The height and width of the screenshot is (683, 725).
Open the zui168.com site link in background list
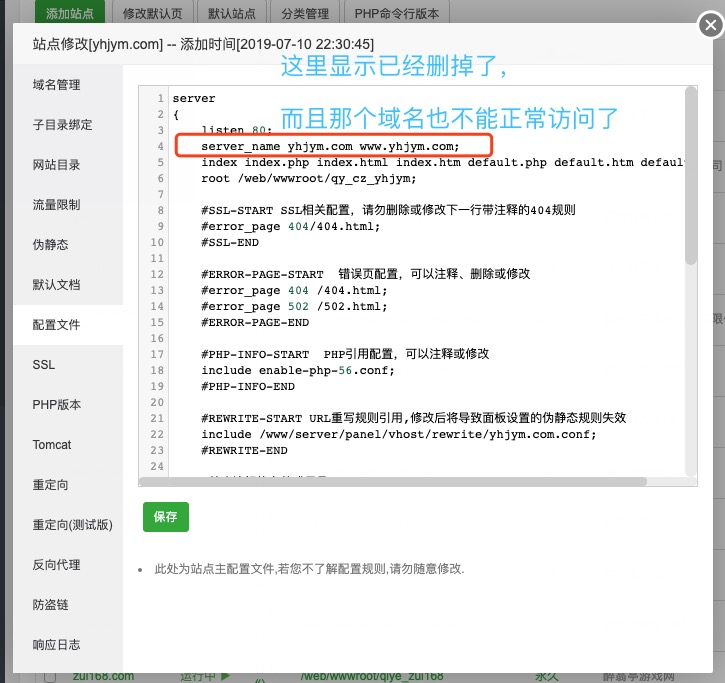[103, 676]
